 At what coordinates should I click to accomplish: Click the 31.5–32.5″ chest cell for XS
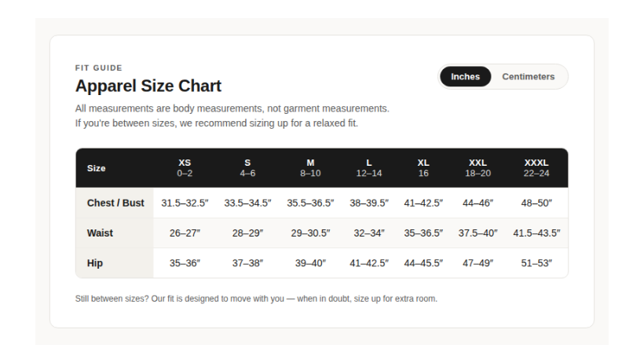[x=185, y=203]
